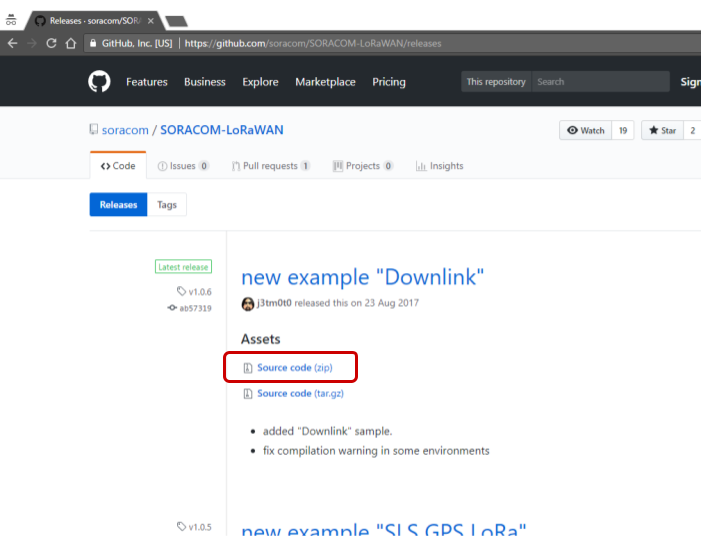This screenshot has height=536, width=702.
Task: Click the text 'added "Downlink" sample.'
Action: (x=327, y=431)
